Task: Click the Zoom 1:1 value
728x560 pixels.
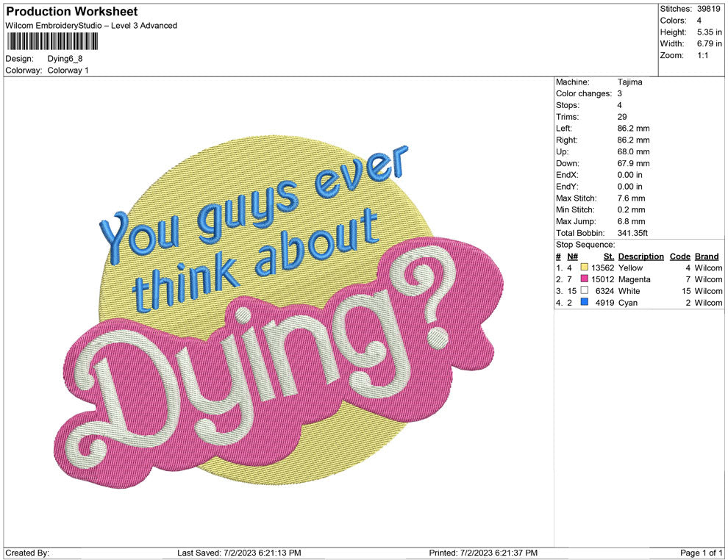Action: pyautogui.click(x=702, y=55)
